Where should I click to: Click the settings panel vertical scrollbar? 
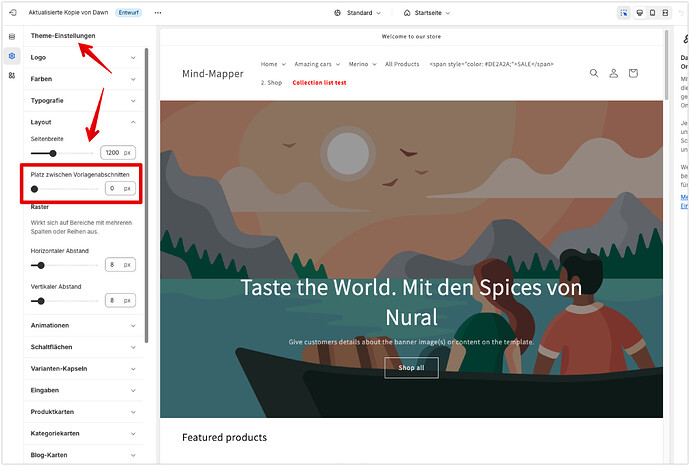146,196
